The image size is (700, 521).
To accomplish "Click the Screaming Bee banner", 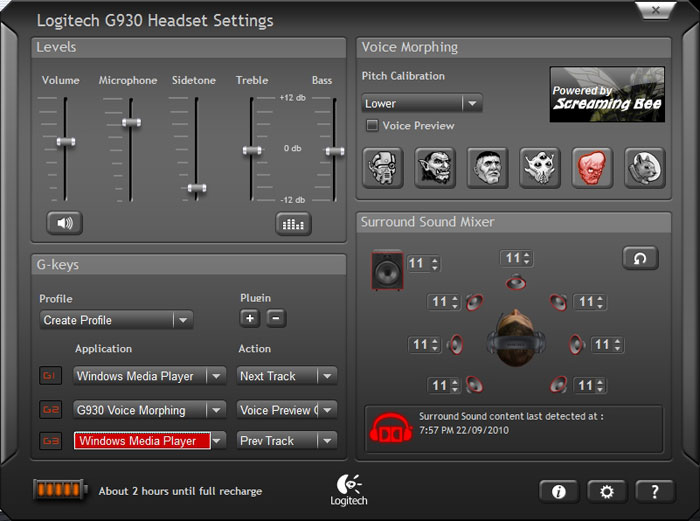I will tap(608, 95).
